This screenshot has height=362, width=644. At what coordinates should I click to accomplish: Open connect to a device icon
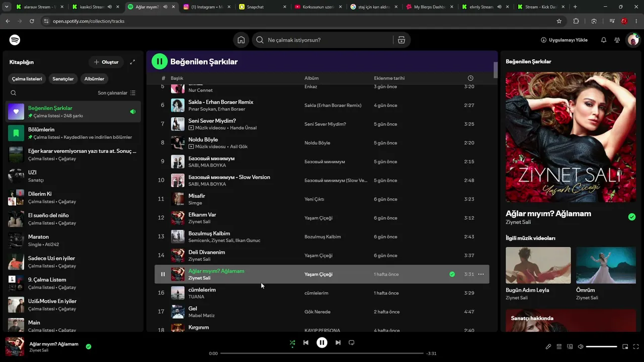pyautogui.click(x=570, y=346)
